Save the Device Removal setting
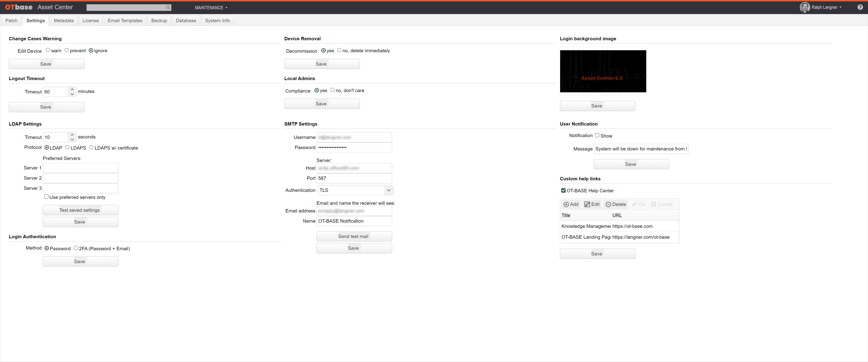 pos(322,64)
